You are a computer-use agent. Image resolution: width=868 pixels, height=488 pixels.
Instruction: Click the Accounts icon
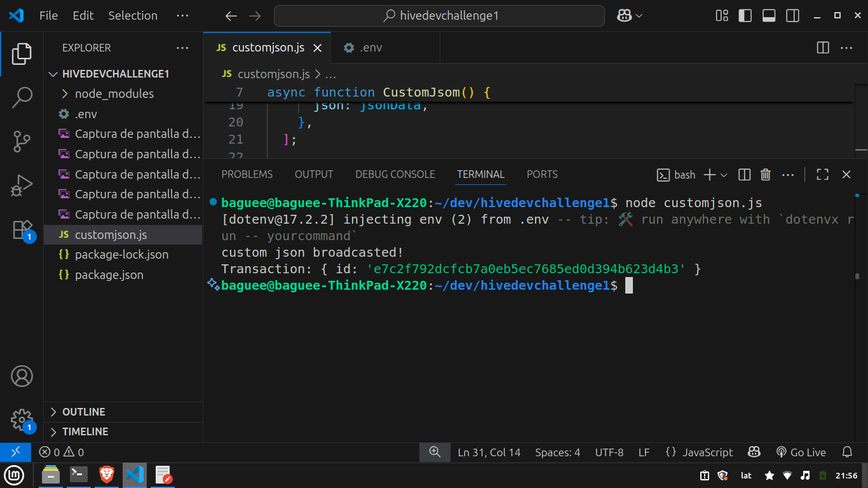point(22,376)
